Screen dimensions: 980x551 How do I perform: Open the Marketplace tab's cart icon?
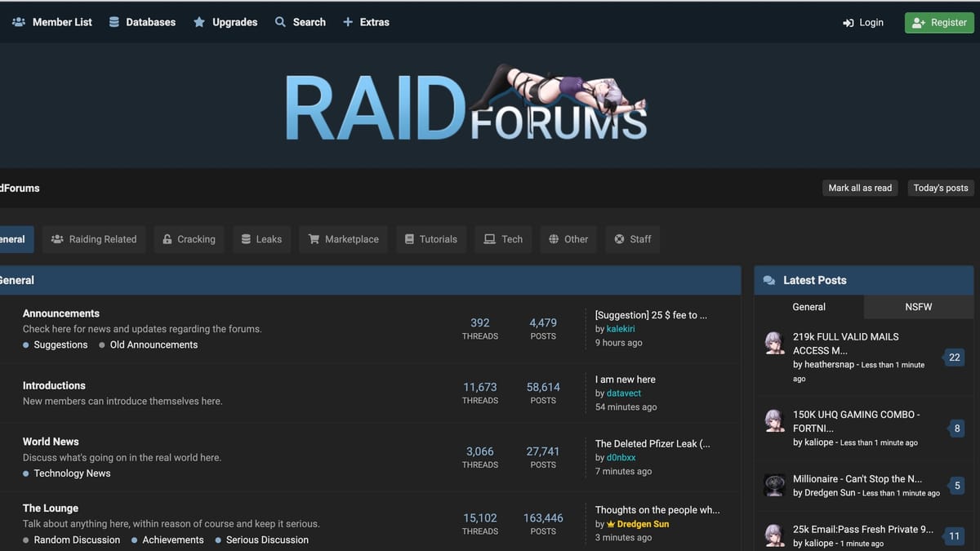tap(314, 239)
